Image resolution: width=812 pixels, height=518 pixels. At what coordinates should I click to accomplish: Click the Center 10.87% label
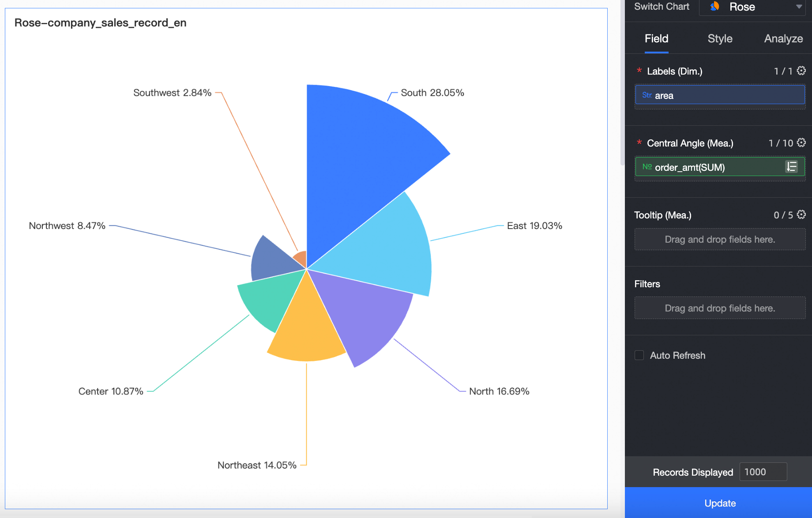click(111, 391)
